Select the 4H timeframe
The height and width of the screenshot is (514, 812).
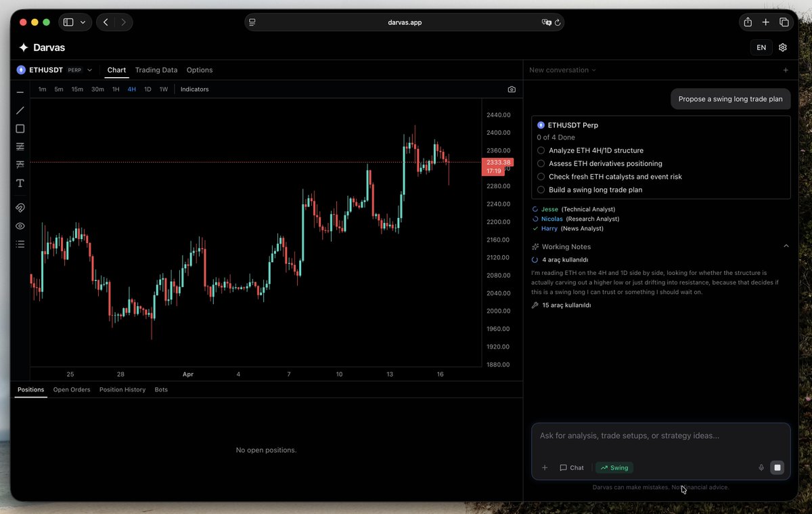pyautogui.click(x=131, y=89)
